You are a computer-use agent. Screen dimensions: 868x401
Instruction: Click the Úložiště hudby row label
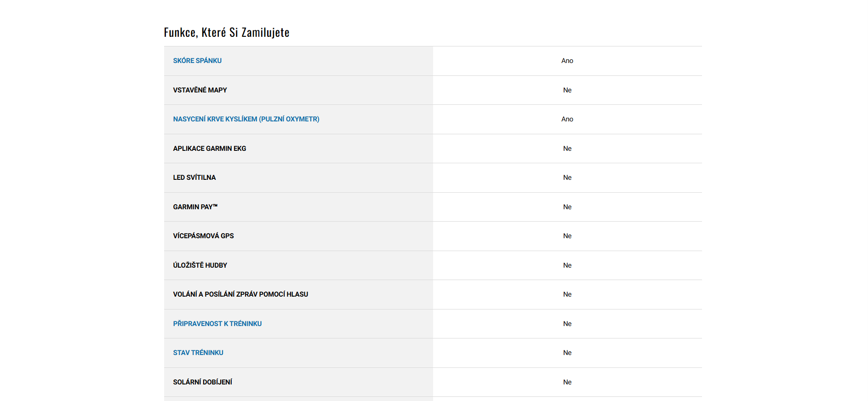tap(200, 265)
